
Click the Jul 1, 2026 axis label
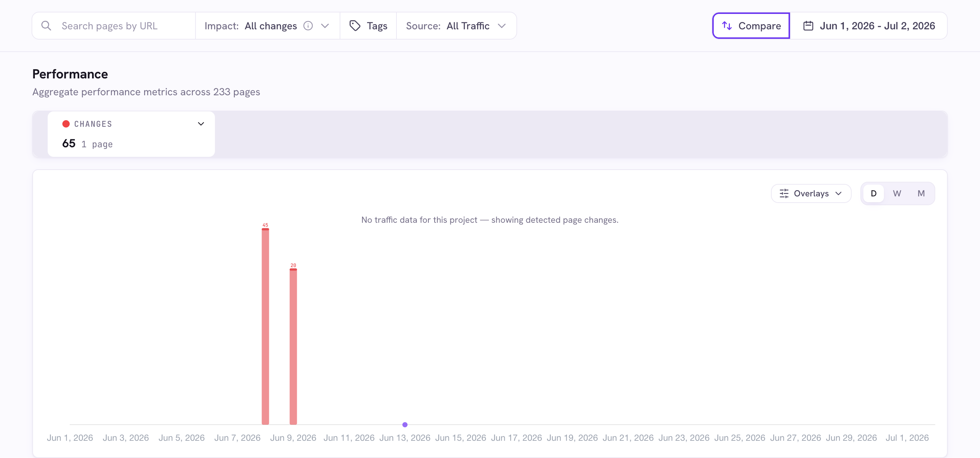[x=907, y=438]
